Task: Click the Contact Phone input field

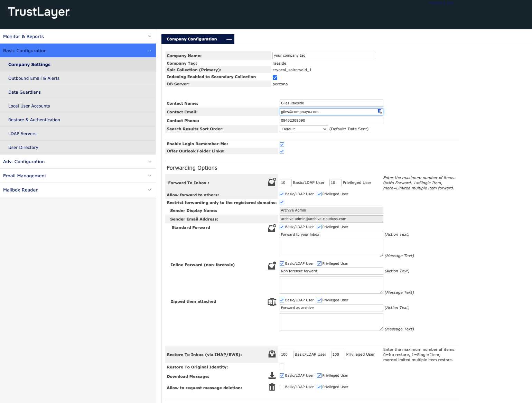Action: [331, 121]
